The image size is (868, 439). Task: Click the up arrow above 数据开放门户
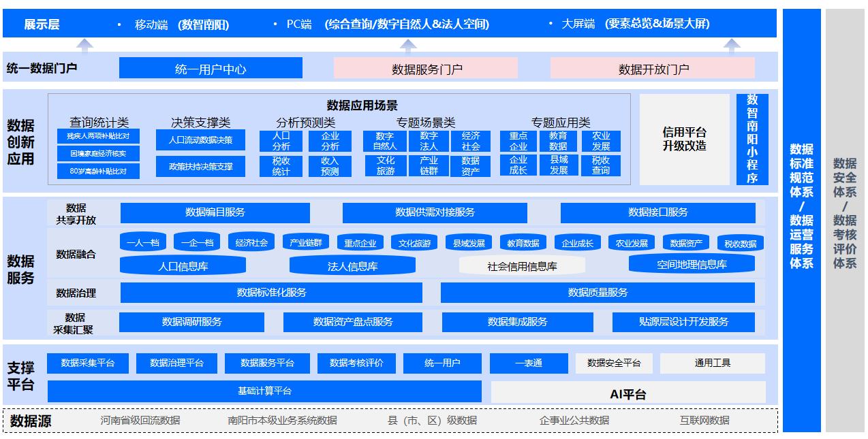coord(731,46)
